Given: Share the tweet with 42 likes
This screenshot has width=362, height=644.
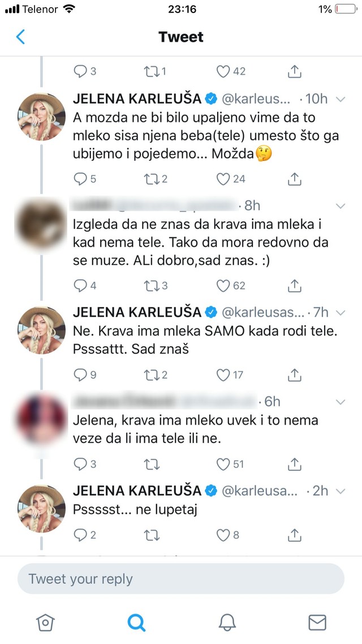Looking at the screenshot, I should click(294, 71).
